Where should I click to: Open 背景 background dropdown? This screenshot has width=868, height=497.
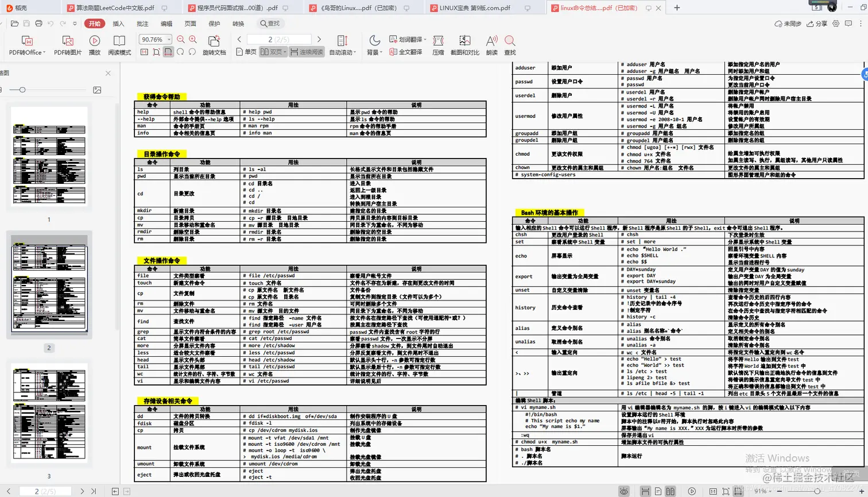[x=374, y=46]
